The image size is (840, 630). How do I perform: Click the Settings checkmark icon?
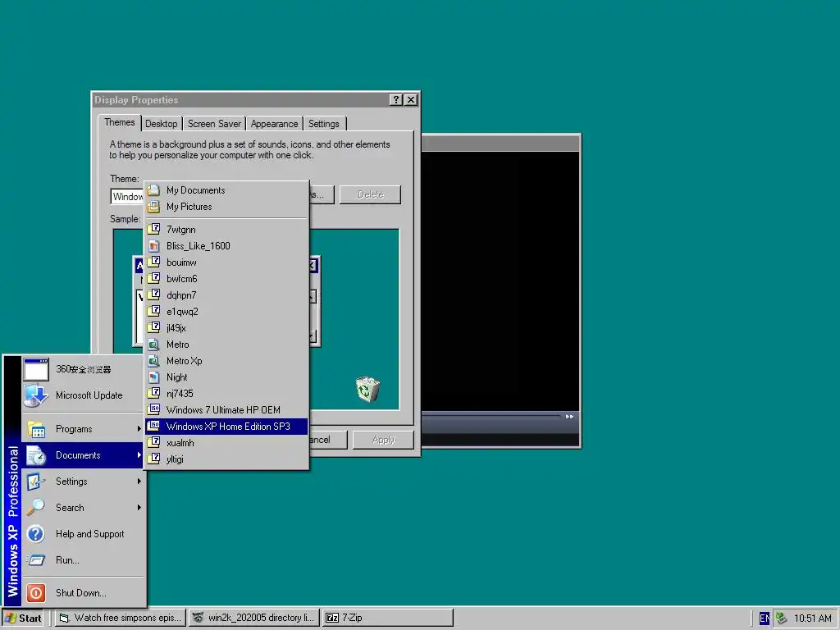tap(36, 481)
